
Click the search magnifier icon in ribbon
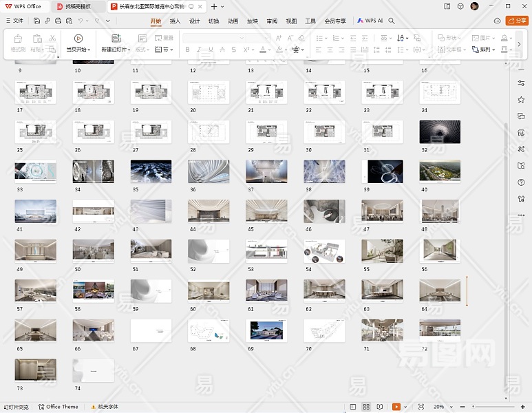click(x=392, y=21)
